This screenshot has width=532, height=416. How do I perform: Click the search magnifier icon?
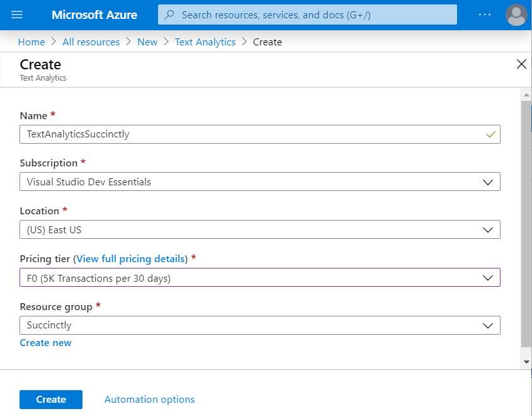168,14
